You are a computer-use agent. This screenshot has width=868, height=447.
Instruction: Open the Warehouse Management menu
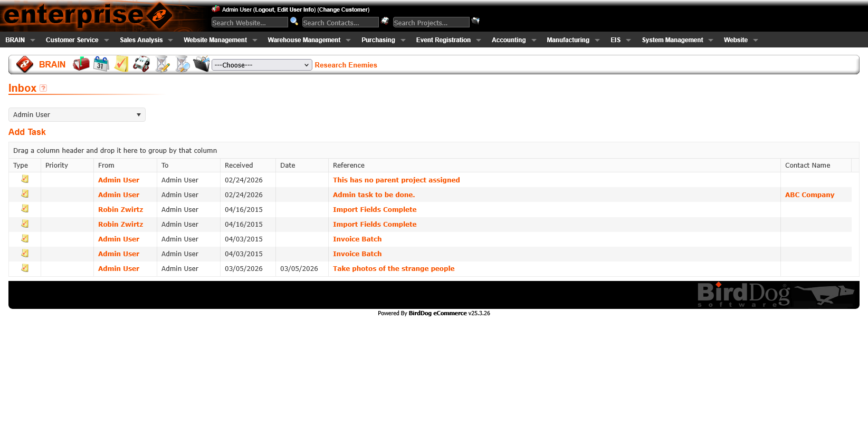pyautogui.click(x=309, y=40)
